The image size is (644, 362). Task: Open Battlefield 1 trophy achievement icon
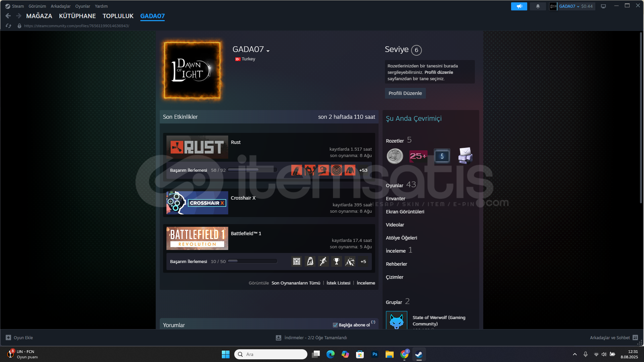coord(337,261)
